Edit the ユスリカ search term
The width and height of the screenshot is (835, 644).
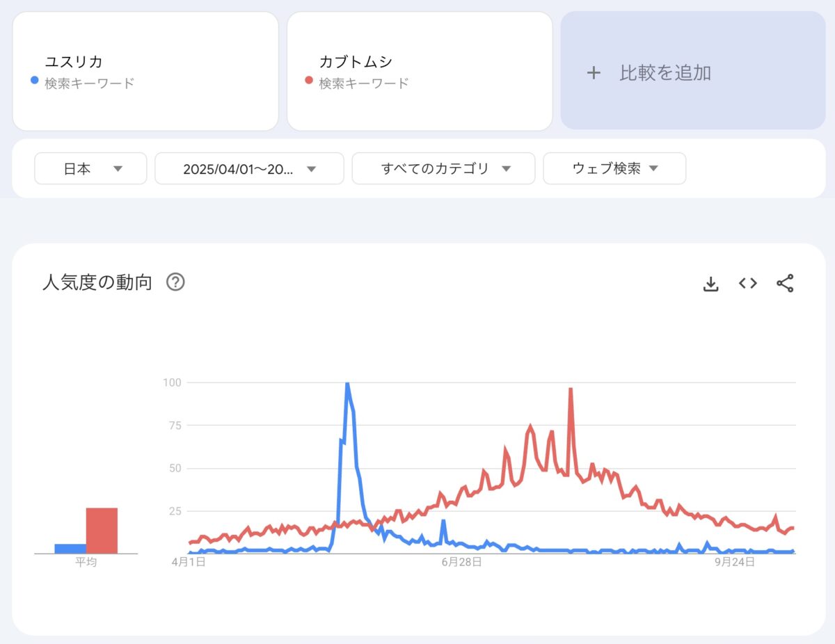pos(74,62)
